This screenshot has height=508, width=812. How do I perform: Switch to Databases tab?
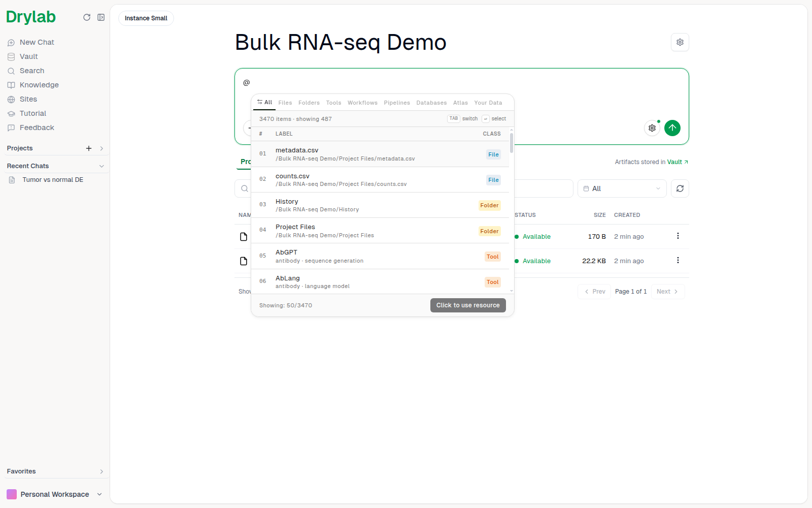(x=431, y=103)
